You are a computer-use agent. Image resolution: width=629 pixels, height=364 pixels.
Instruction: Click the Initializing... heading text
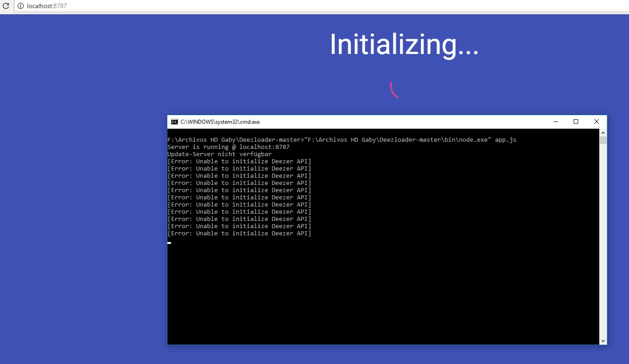404,45
